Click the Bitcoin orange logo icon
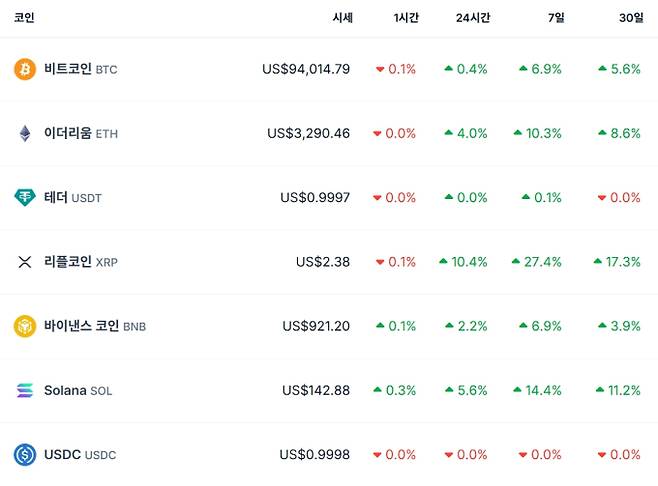This screenshot has width=658, height=486. pos(25,69)
